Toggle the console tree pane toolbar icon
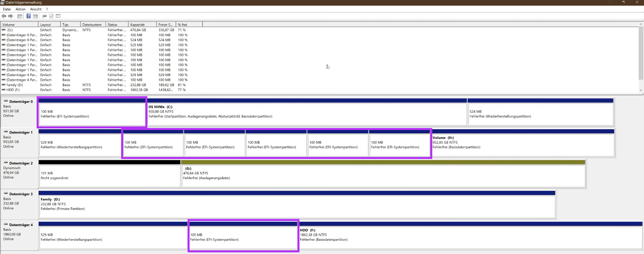Image resolution: width=644 pixels, height=254 pixels. click(19, 16)
